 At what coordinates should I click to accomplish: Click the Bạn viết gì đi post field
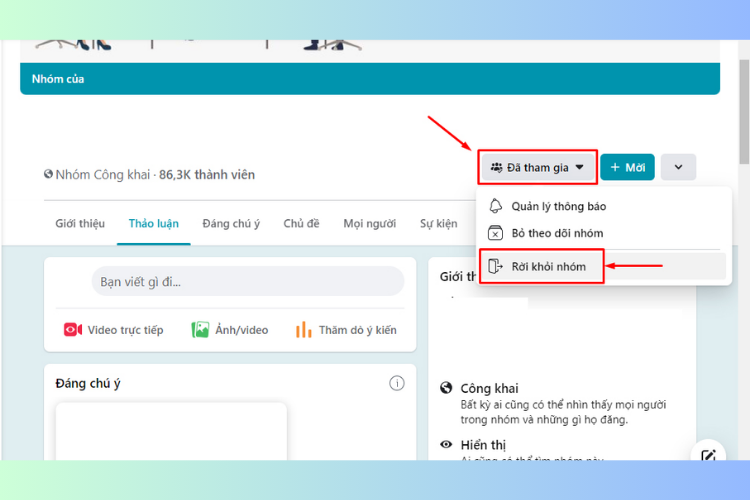[248, 281]
